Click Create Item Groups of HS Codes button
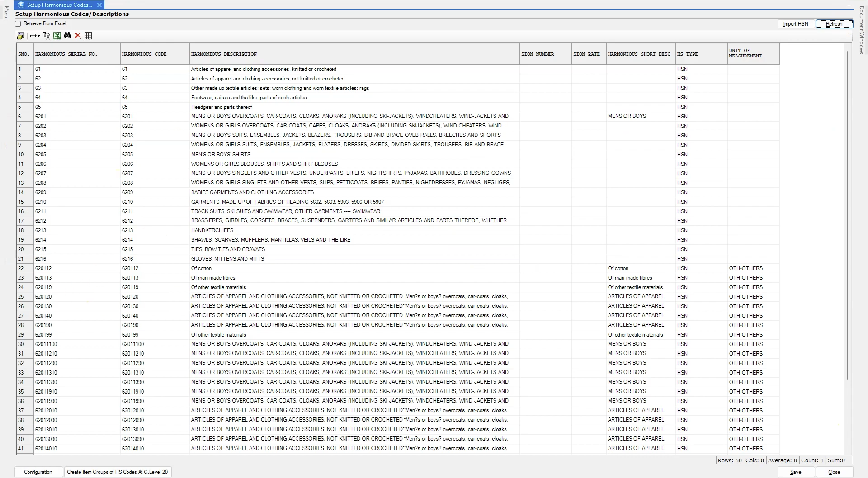Image resolution: width=868 pixels, height=478 pixels. point(117,472)
